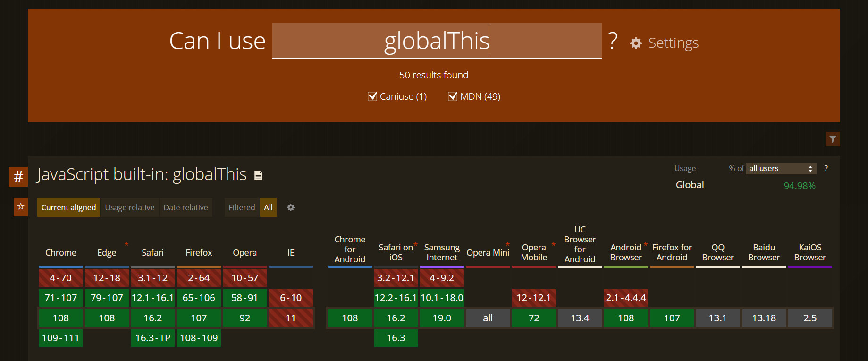The height and width of the screenshot is (361, 868).
Task: Click Safari on iOS 3.2-12.1 cell
Action: tap(396, 278)
